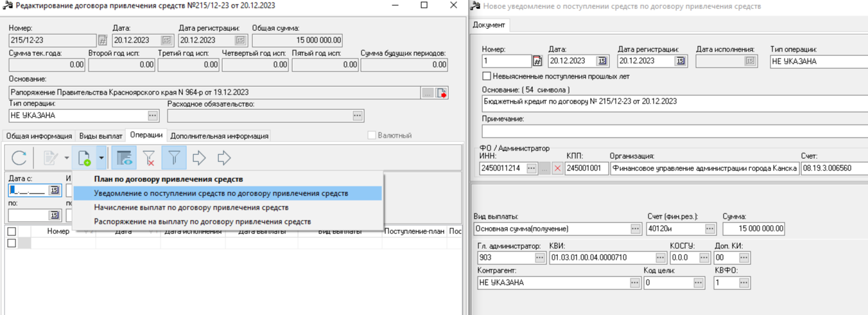Click the create new document icon

83,157
